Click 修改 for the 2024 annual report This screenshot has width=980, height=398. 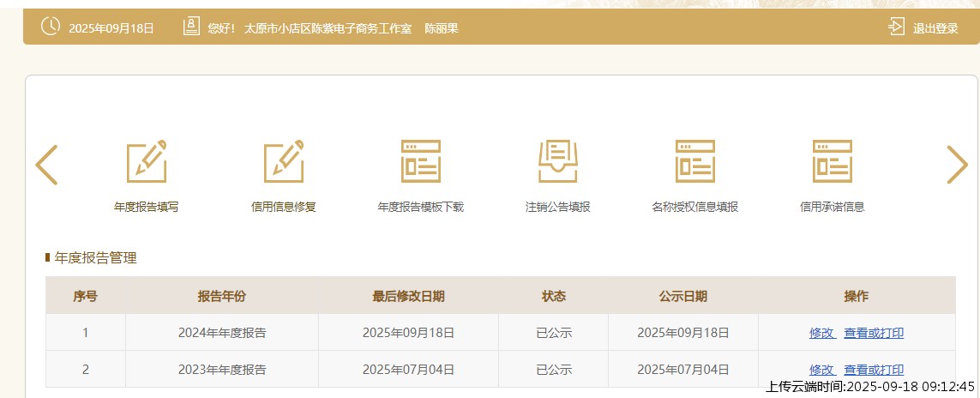pos(822,333)
